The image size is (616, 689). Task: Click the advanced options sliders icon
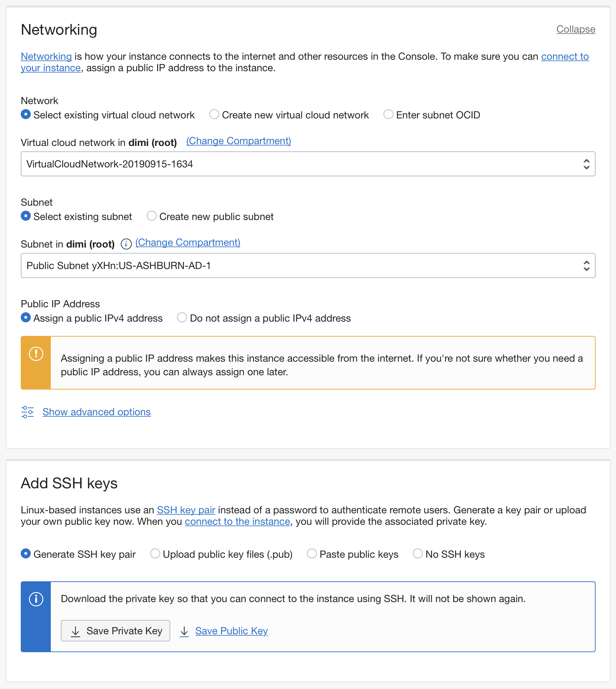pyautogui.click(x=28, y=412)
